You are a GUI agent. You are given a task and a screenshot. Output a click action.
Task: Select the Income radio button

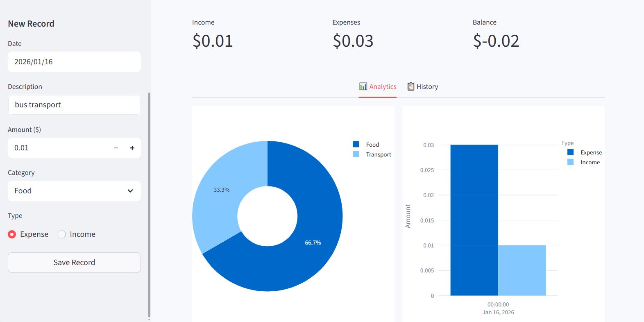(x=62, y=234)
